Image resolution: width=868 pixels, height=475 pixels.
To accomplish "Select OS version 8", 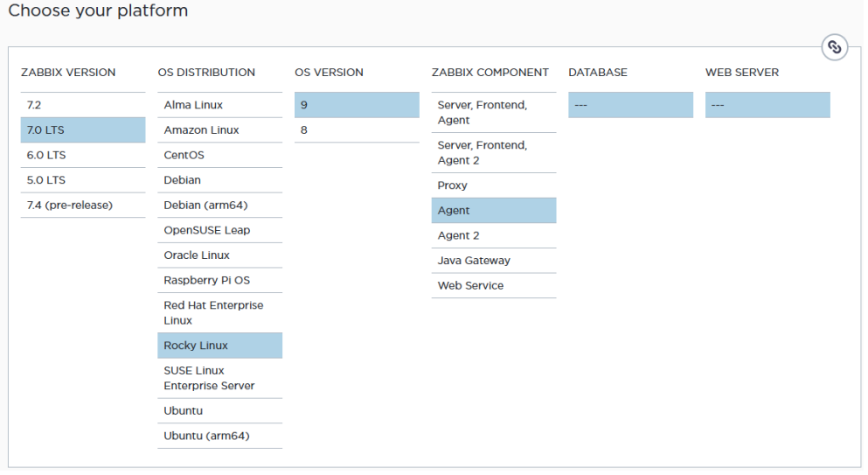I will pyautogui.click(x=357, y=129).
